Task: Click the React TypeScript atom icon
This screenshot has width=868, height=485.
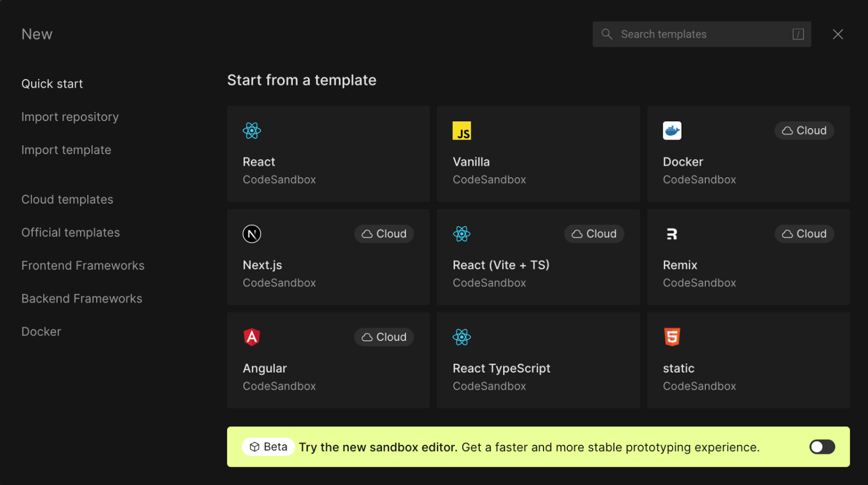Action: coord(462,337)
